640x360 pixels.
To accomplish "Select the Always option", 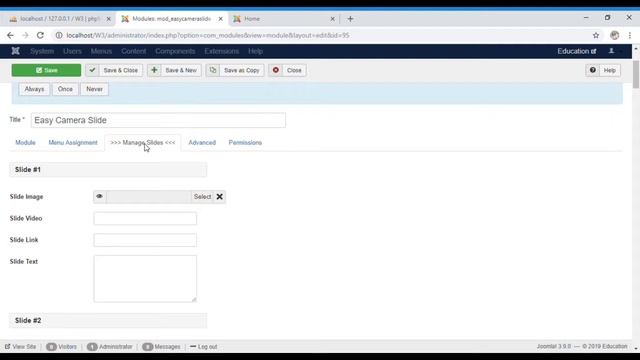I will click(34, 89).
